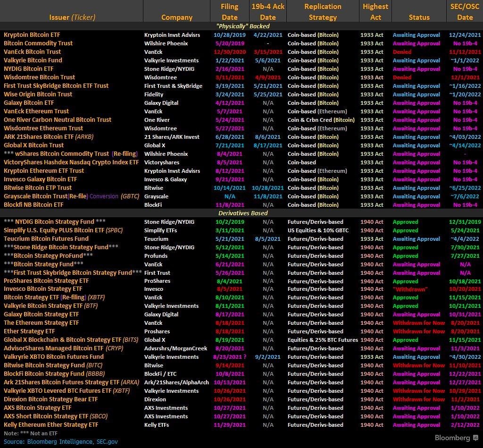The image size is (483, 448).
Task: Click the Direxion company cell
Action: (155, 399)
